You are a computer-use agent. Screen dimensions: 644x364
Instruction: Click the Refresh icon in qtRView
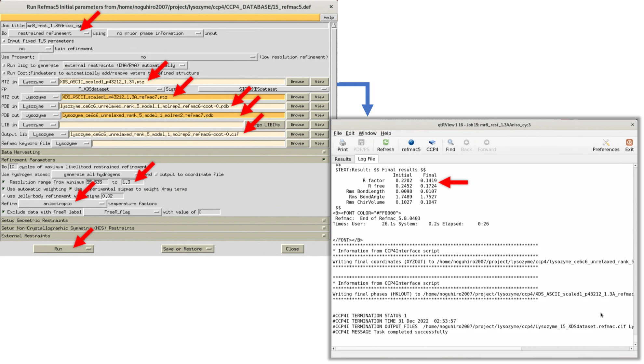pyautogui.click(x=385, y=142)
